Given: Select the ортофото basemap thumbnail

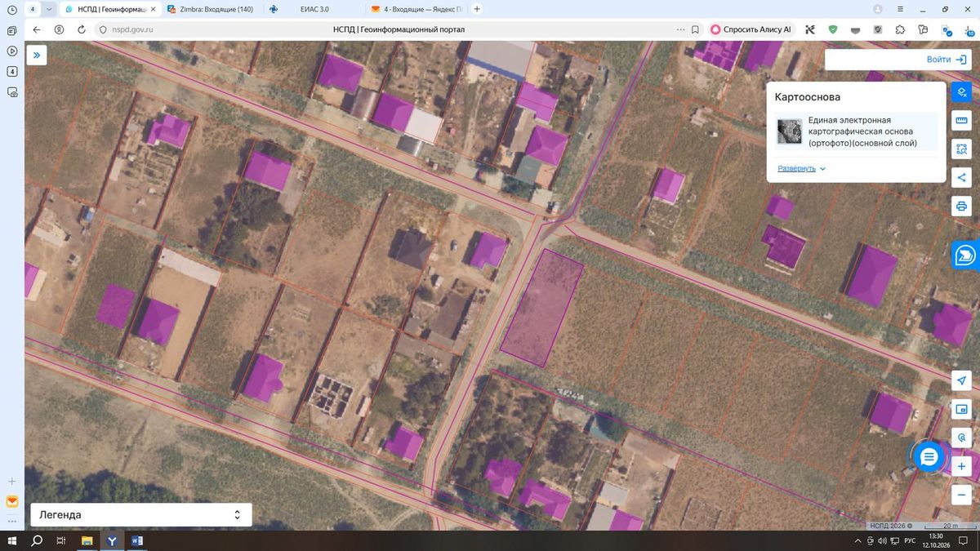Looking at the screenshot, I should (789, 131).
